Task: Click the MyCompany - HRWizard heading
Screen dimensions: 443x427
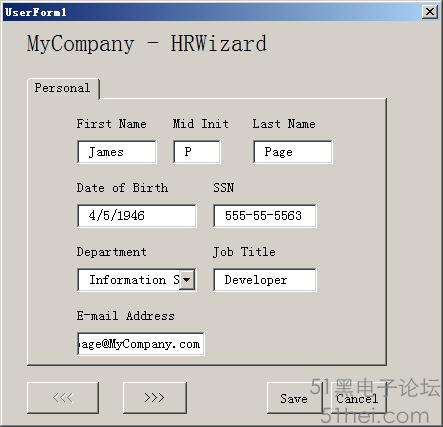Action: coord(147,44)
